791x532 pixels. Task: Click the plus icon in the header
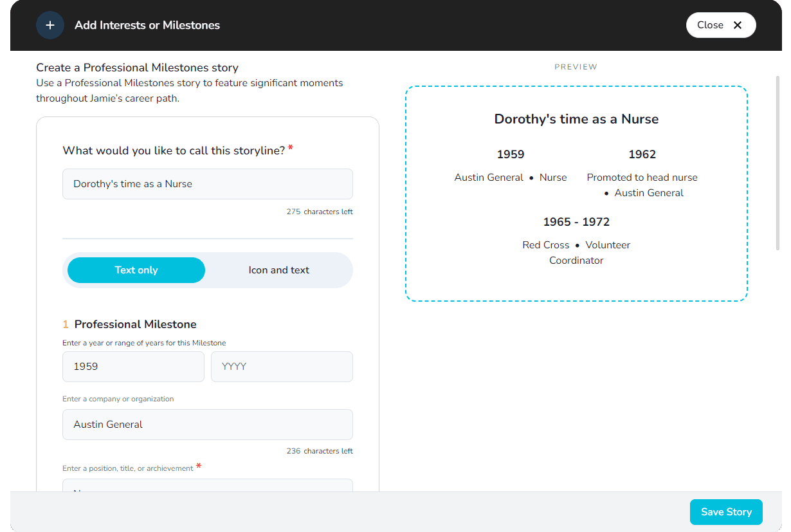pos(50,25)
